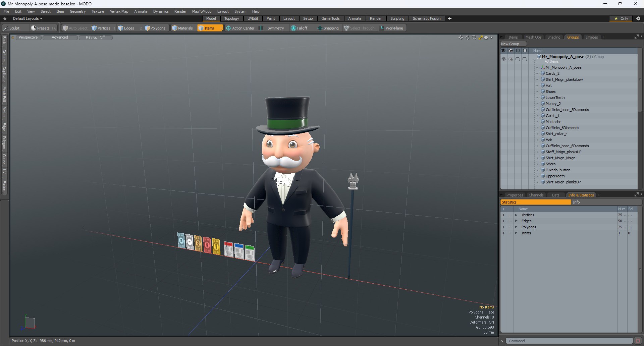Expand the Groups panel to full size
This screenshot has height=346, width=644.
[x=636, y=37]
